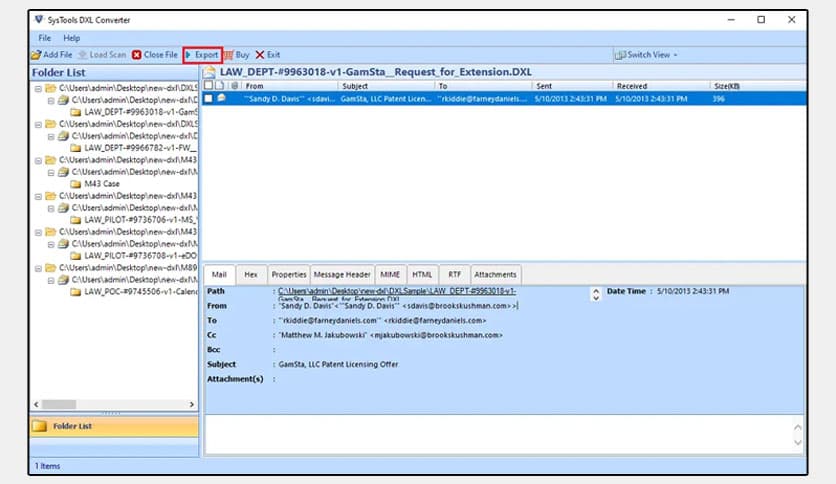This screenshot has height=484, width=836.
Task: Click Subject value 'GamSta, LLC Patent Licensing Offer'
Action: (x=338, y=365)
